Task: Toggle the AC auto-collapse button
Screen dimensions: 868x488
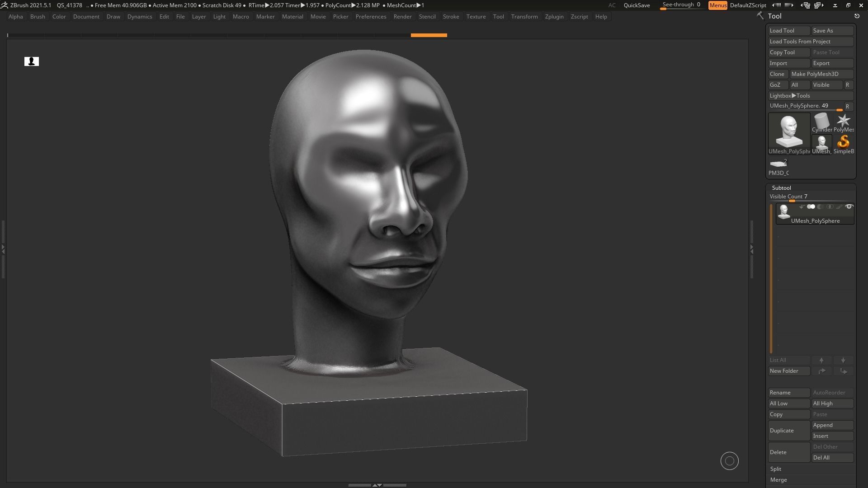Action: [612, 5]
